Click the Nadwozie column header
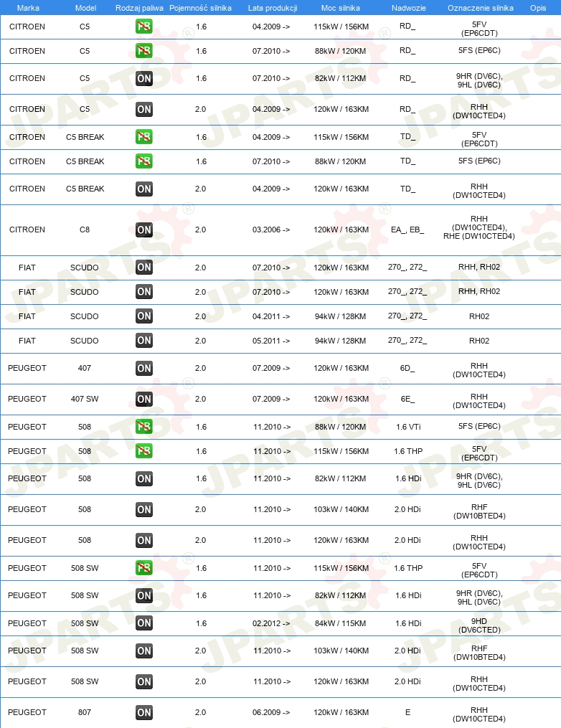 coord(409,8)
